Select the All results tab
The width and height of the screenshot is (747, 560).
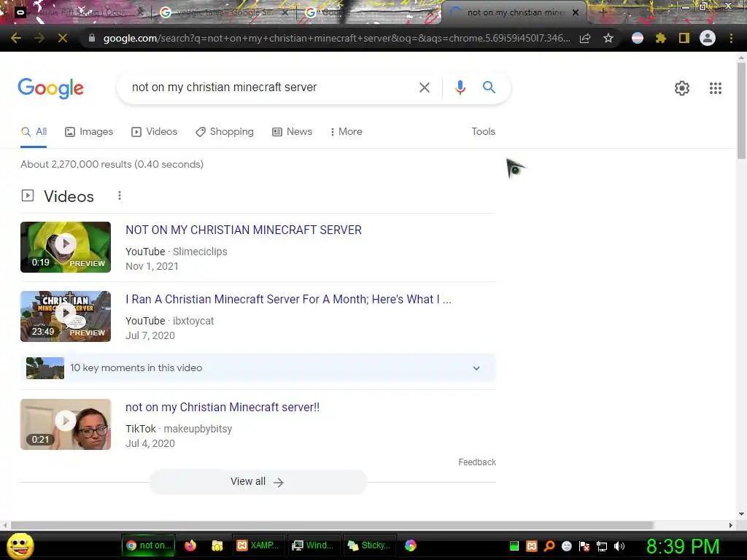pyautogui.click(x=34, y=131)
